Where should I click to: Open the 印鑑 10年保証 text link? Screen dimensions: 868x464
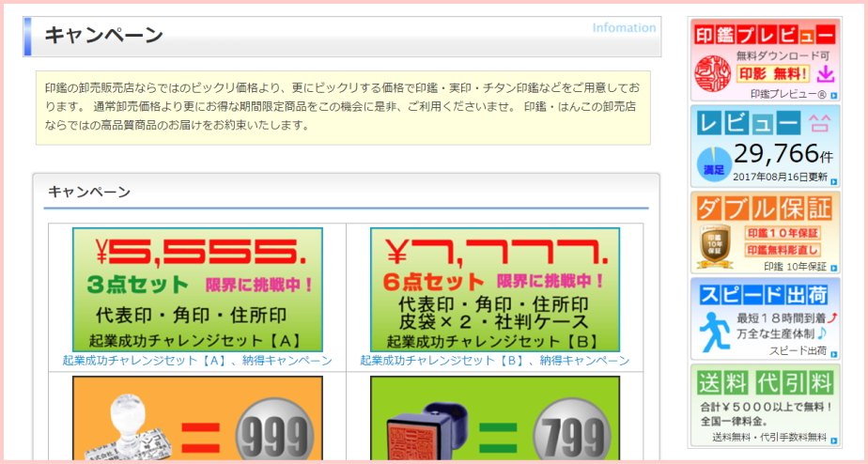tap(795, 267)
